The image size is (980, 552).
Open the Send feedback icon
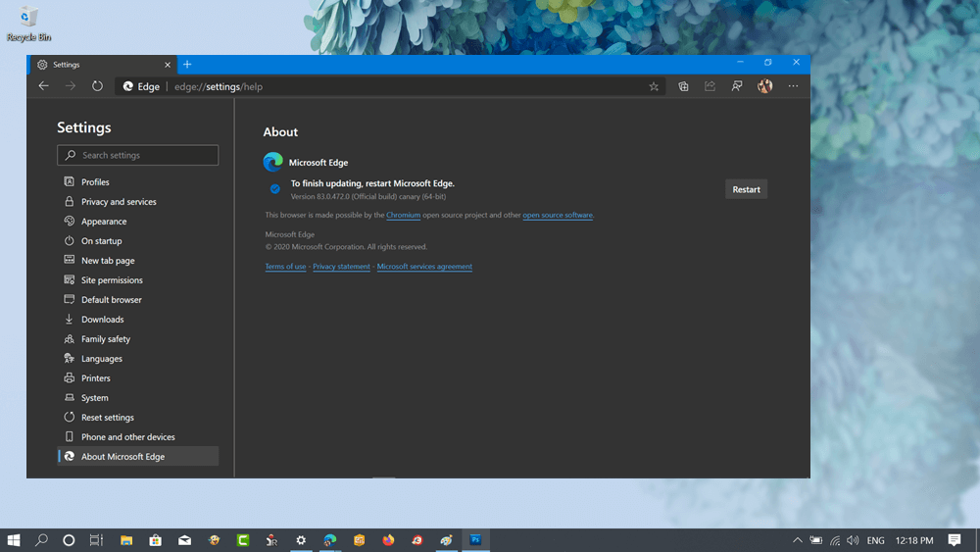coord(737,86)
